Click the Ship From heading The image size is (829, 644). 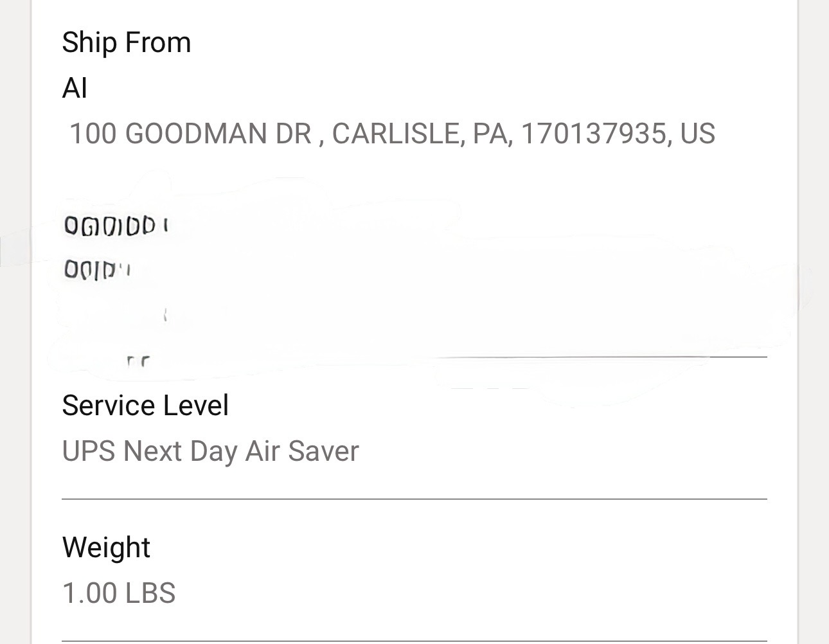click(126, 43)
